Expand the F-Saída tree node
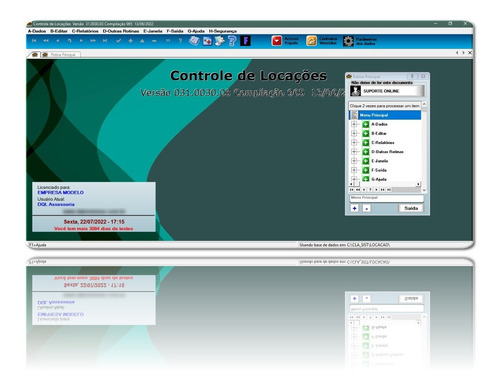The height and width of the screenshot is (388, 500). [x=354, y=170]
